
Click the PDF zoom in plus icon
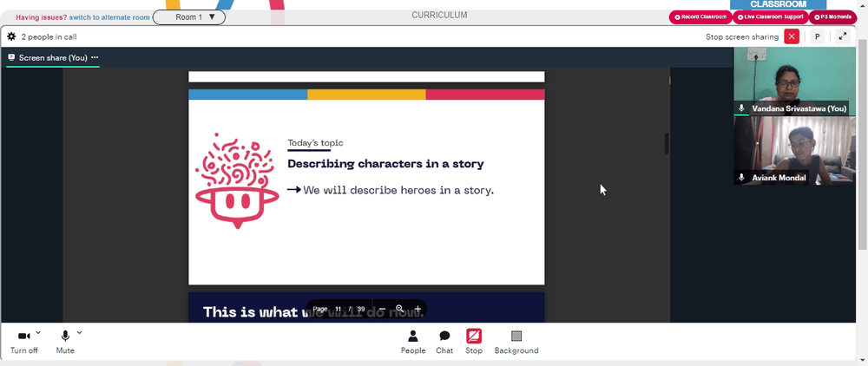pos(418,309)
